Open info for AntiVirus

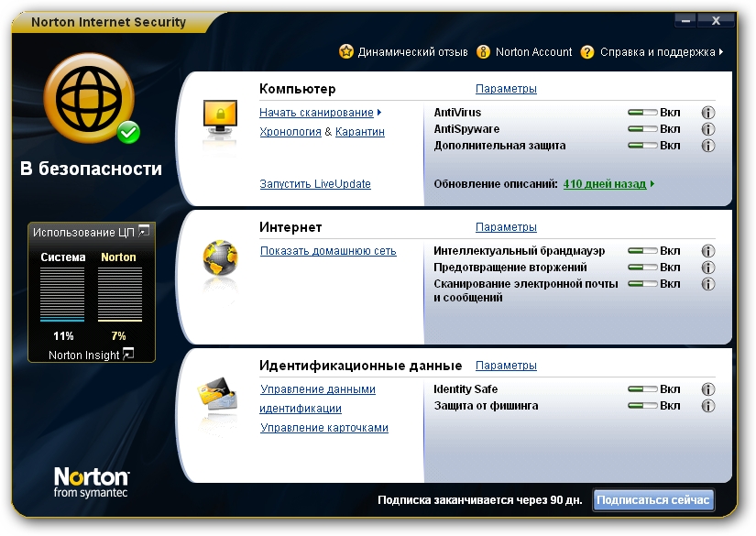point(707,113)
